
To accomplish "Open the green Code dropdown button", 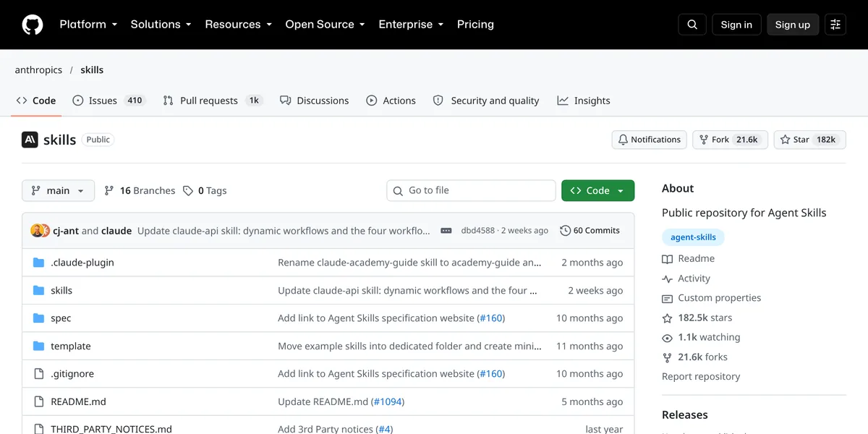I will 597,191.
